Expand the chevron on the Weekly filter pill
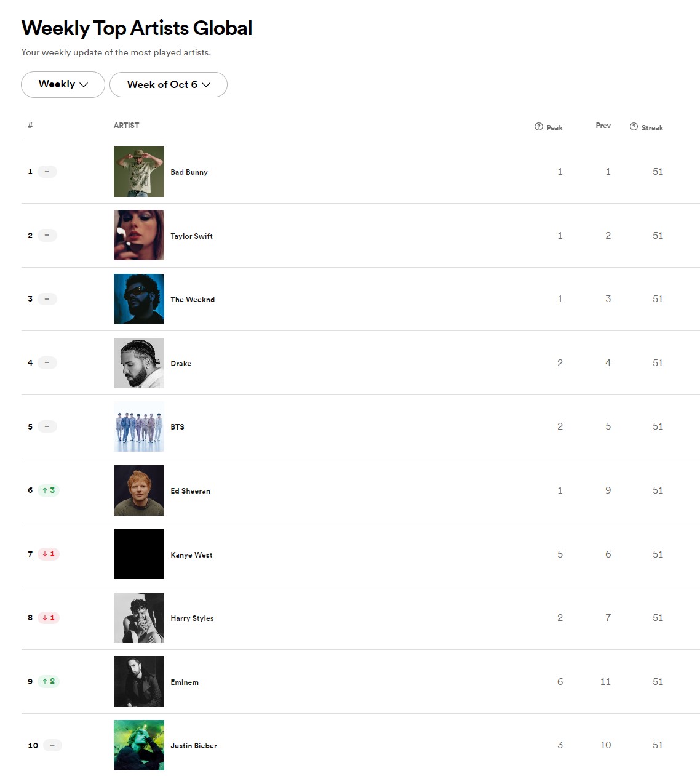Viewport: 700px width, 776px height. (84, 85)
